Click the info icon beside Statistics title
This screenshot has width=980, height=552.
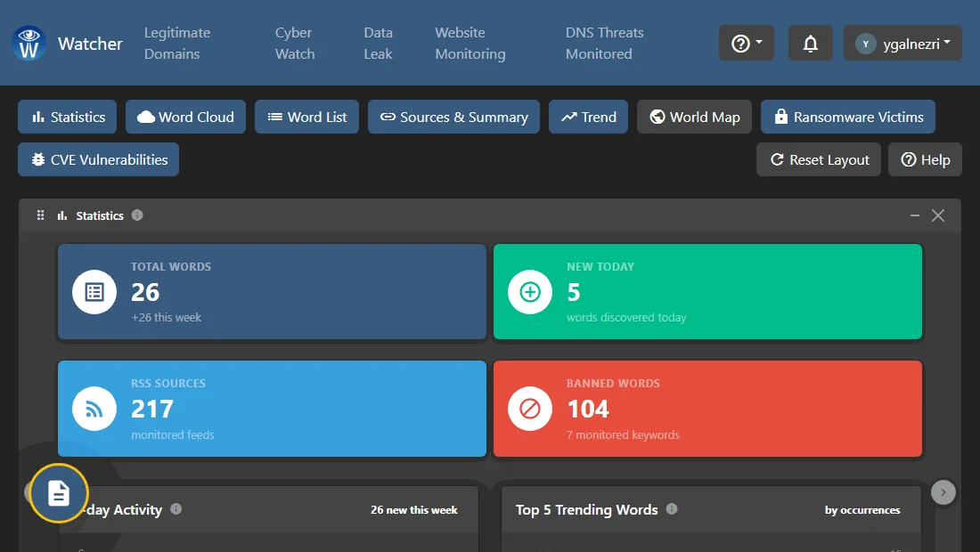coord(137,215)
